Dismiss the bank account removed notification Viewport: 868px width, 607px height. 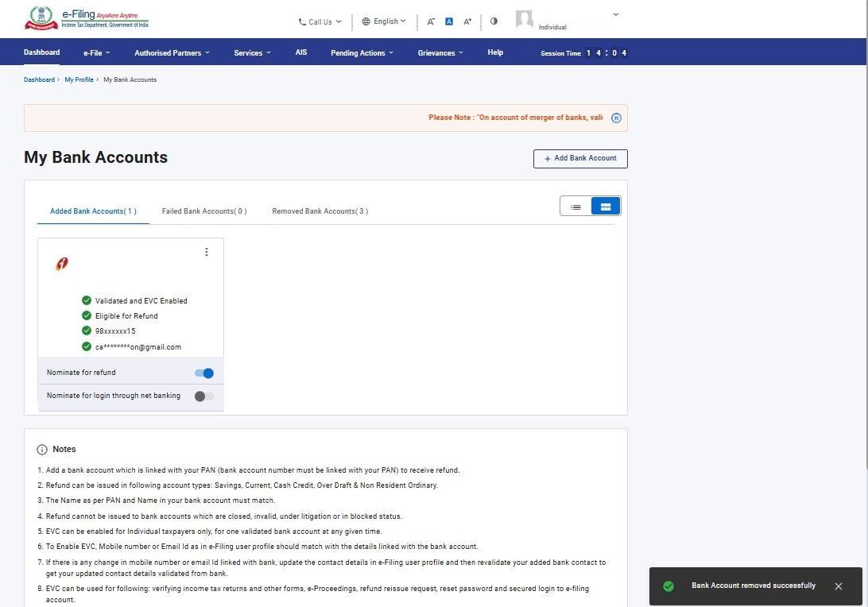point(838,586)
